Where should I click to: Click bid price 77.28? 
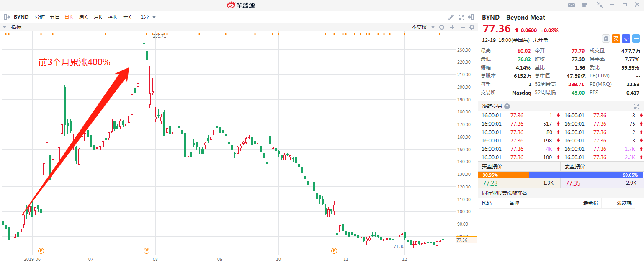tap(490, 183)
